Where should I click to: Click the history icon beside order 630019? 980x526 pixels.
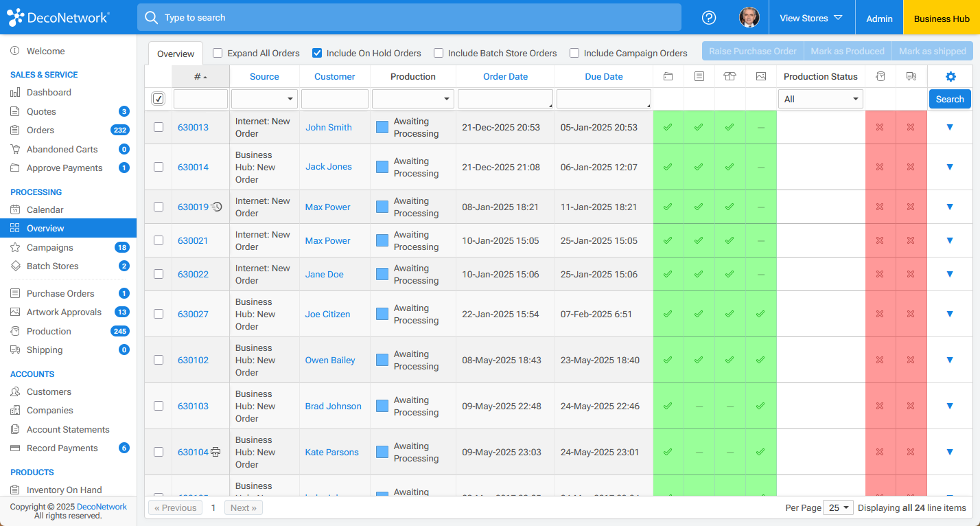[x=218, y=207]
